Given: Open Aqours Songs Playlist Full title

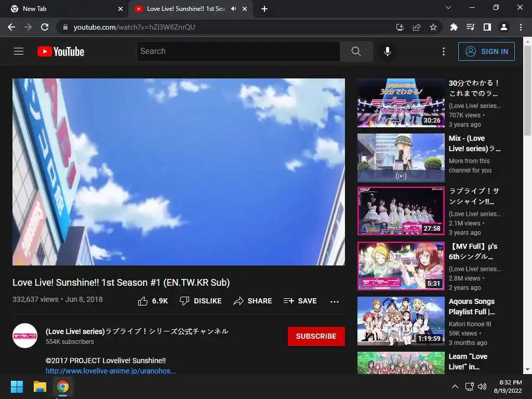Looking at the screenshot, I should [x=472, y=307].
